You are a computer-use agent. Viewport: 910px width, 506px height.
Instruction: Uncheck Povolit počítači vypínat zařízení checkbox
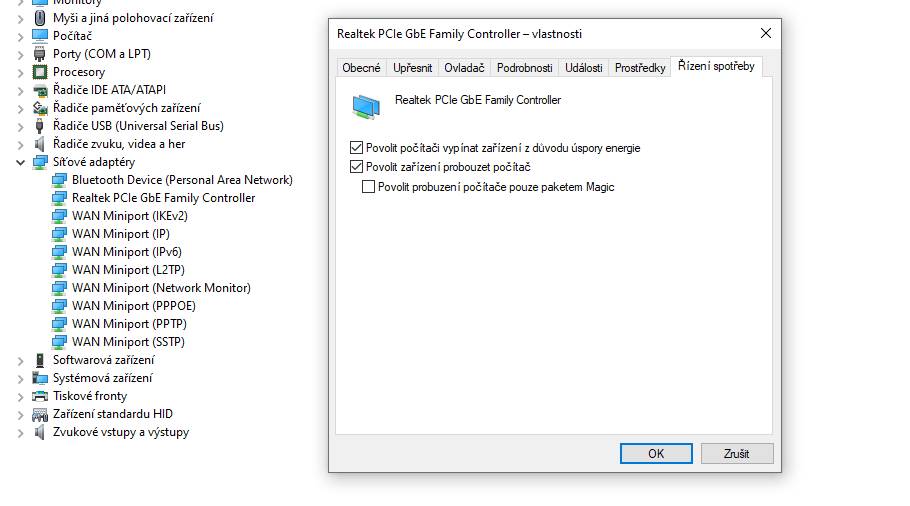[x=356, y=148]
